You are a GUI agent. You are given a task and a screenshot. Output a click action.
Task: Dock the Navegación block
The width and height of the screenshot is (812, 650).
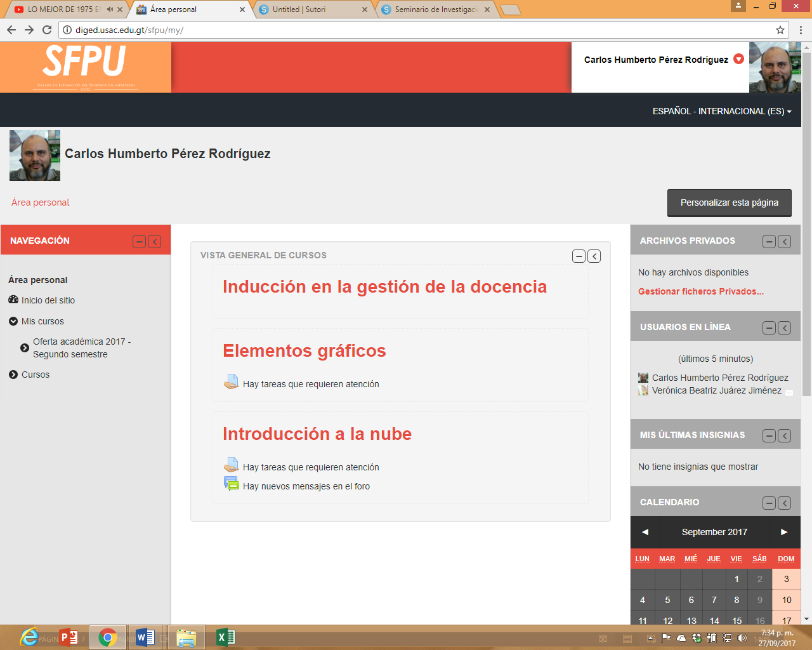(154, 241)
